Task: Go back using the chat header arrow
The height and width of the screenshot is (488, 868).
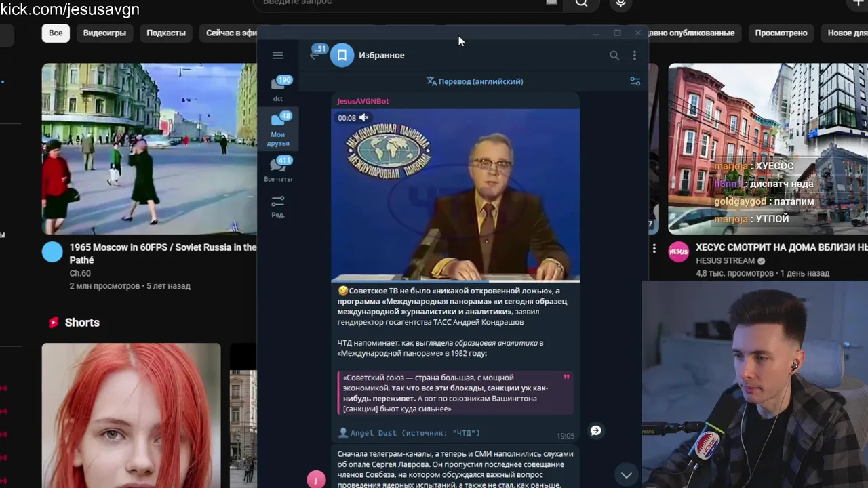Action: point(314,55)
